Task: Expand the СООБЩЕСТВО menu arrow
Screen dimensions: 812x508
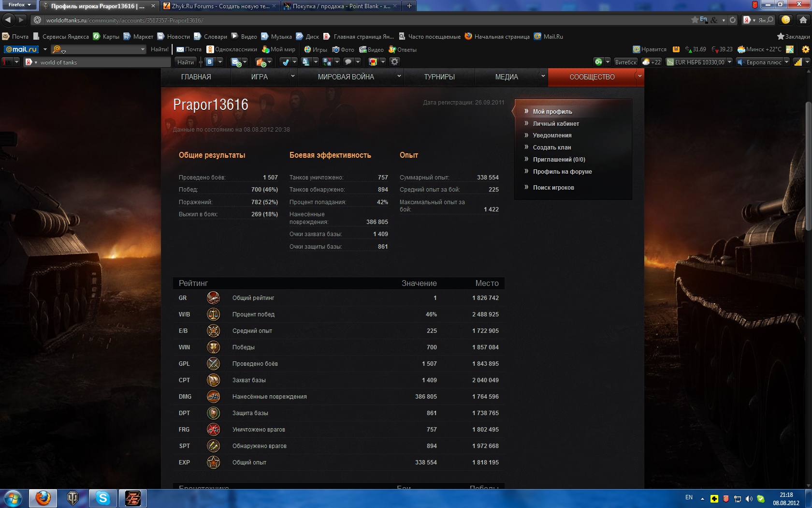Action: pos(639,76)
